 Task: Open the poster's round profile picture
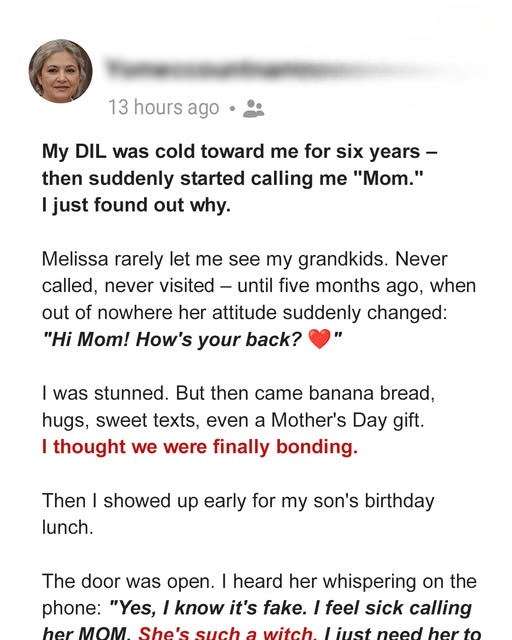(x=60, y=71)
